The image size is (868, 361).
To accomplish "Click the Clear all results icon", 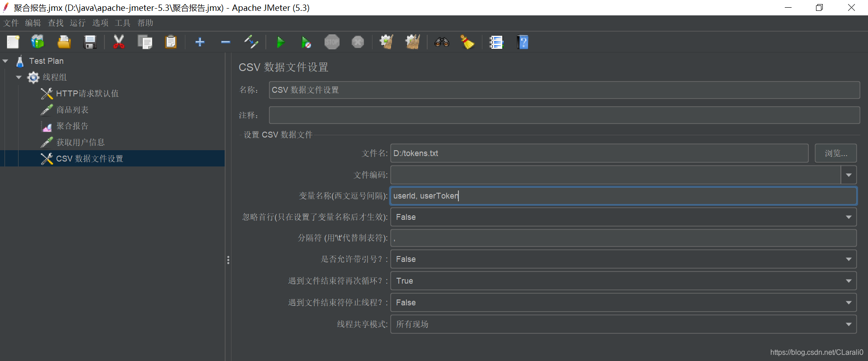I will coord(413,42).
